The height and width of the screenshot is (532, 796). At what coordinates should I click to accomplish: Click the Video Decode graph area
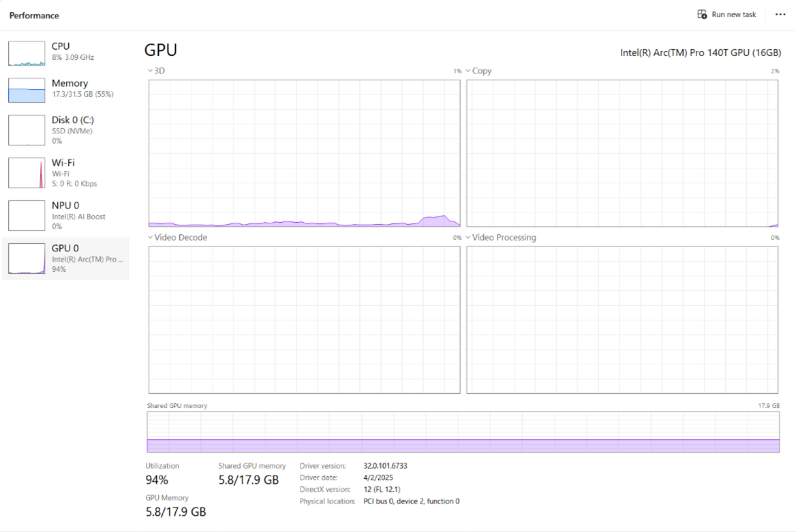[304, 319]
